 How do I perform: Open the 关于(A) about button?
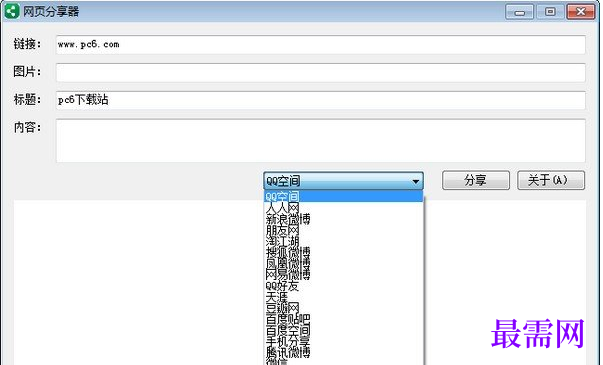pos(551,180)
